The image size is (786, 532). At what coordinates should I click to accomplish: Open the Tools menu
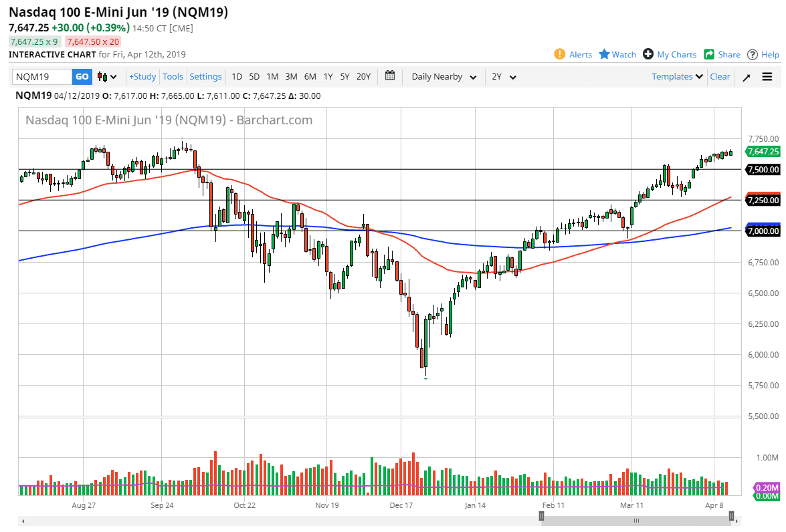(173, 77)
